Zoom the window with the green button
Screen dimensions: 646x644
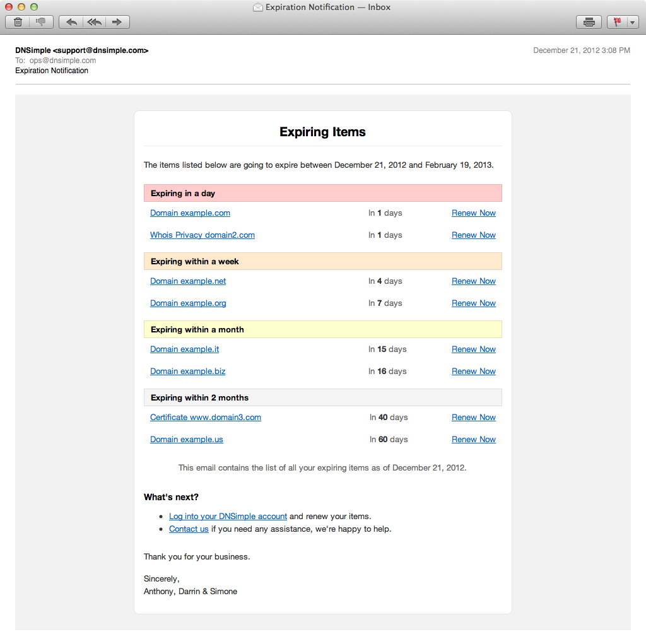tap(34, 7)
